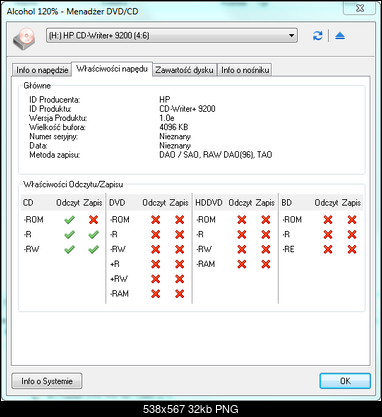Screen dimensions: 382x417
Task: Switch to the Info o napędzie tab
Action: click(x=42, y=70)
